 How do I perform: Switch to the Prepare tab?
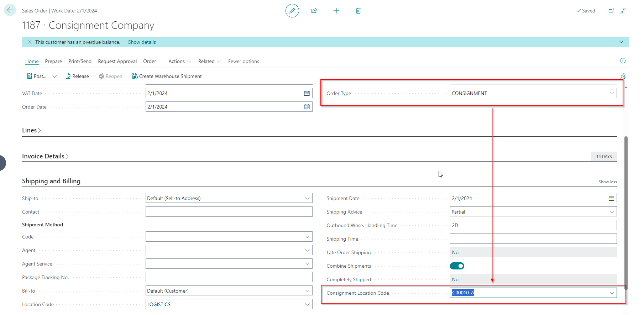(53, 61)
